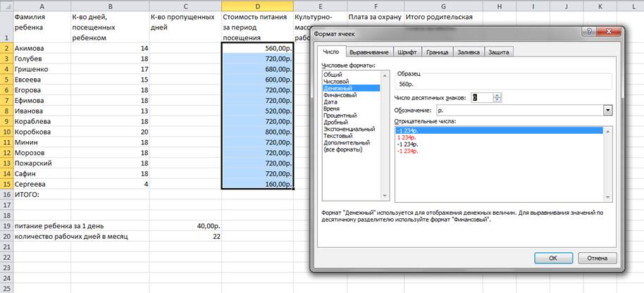Image resolution: width=644 pixels, height=293 pixels.
Task: Select column L header
Action: [x=634, y=6]
